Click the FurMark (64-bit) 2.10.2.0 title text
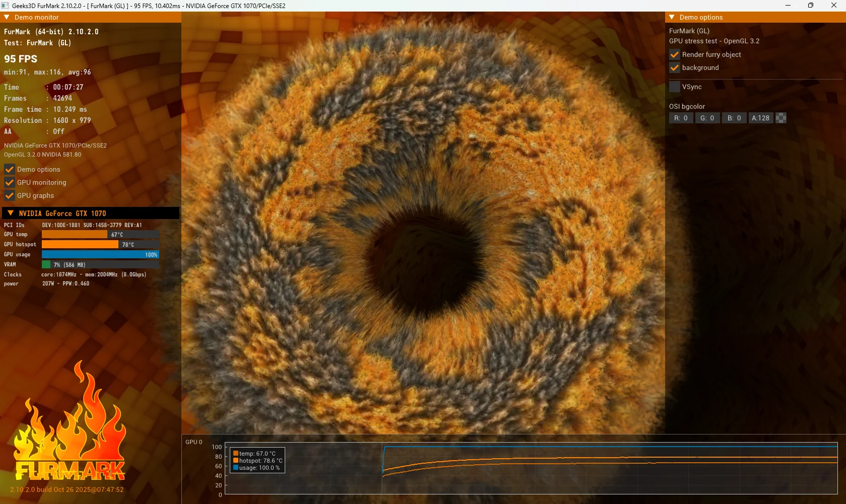The width and height of the screenshot is (846, 504). 51,32
